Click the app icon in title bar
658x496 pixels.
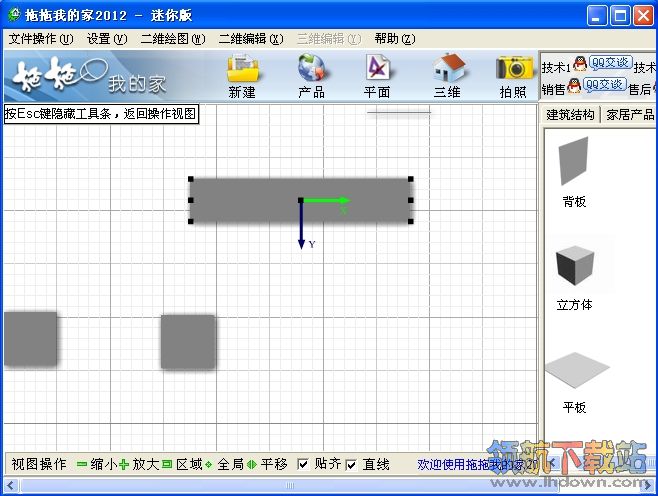click(14, 15)
